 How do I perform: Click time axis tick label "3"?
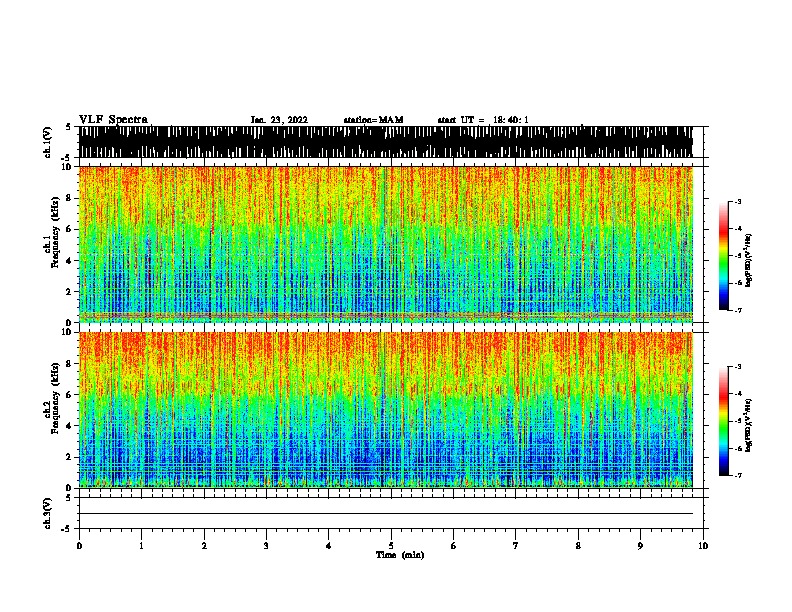[x=266, y=546]
